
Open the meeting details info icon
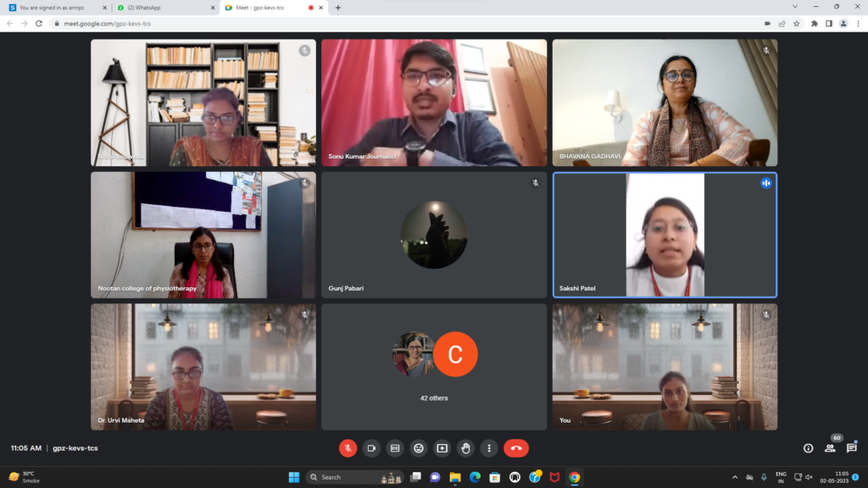coord(808,448)
